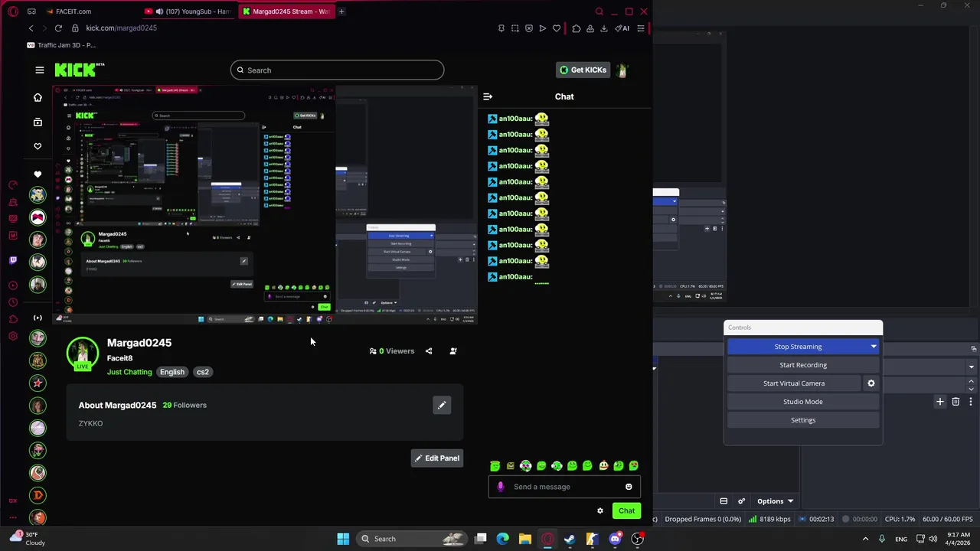Open Virtual Camera settings gear in OBS
The height and width of the screenshot is (551, 980).
[x=871, y=383]
